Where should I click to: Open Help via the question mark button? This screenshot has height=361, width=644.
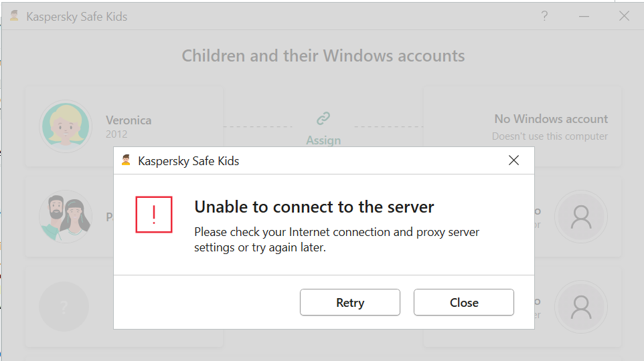pos(544,16)
